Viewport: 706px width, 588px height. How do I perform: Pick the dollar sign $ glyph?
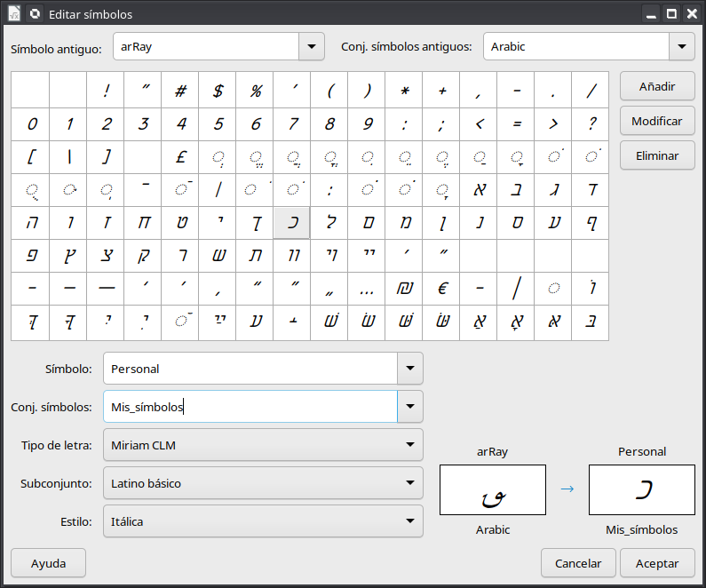tap(218, 90)
